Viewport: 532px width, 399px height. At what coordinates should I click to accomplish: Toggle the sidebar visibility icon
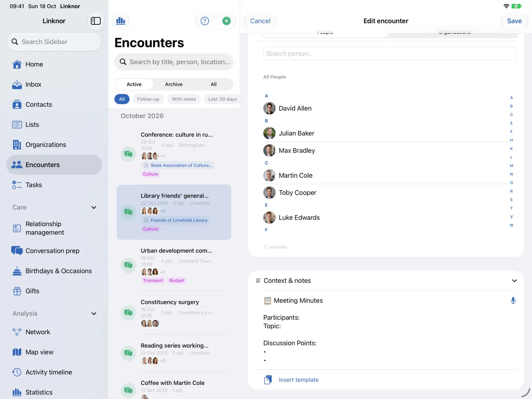96,21
